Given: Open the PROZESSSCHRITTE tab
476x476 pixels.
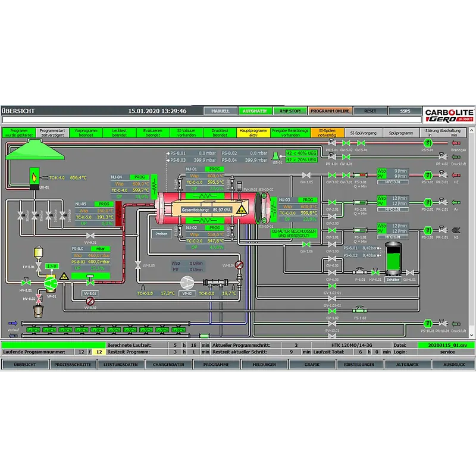Looking at the screenshot, I should 73,365.
